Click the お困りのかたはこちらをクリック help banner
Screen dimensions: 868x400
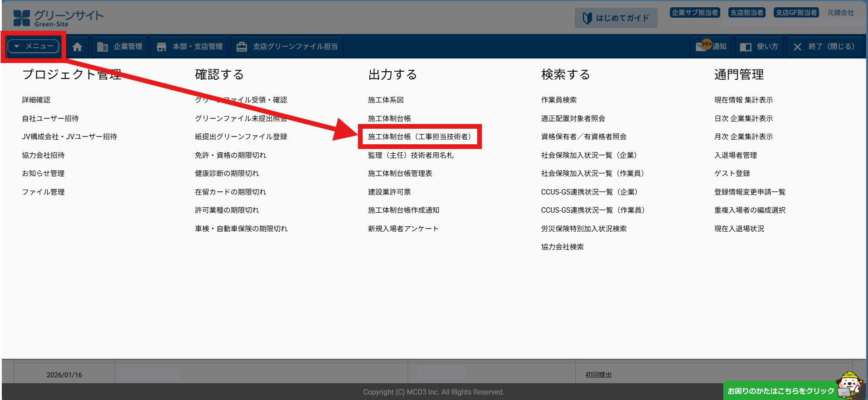781,390
